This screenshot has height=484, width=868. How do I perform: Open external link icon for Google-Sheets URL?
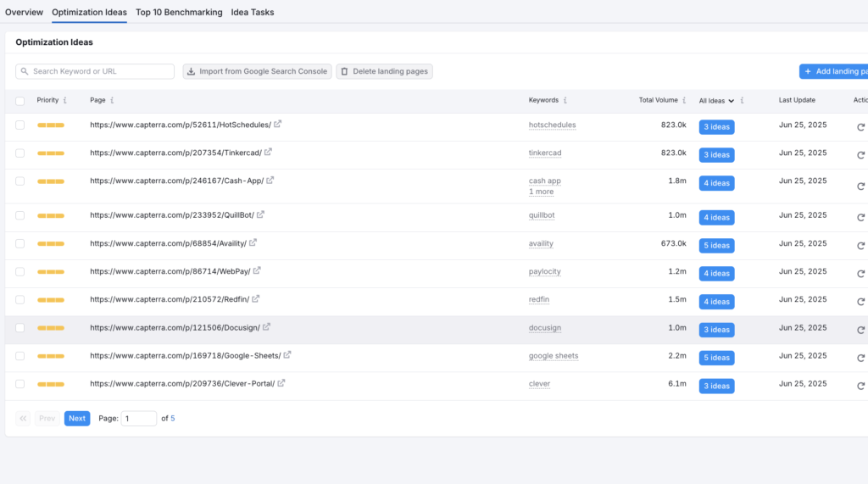point(287,355)
